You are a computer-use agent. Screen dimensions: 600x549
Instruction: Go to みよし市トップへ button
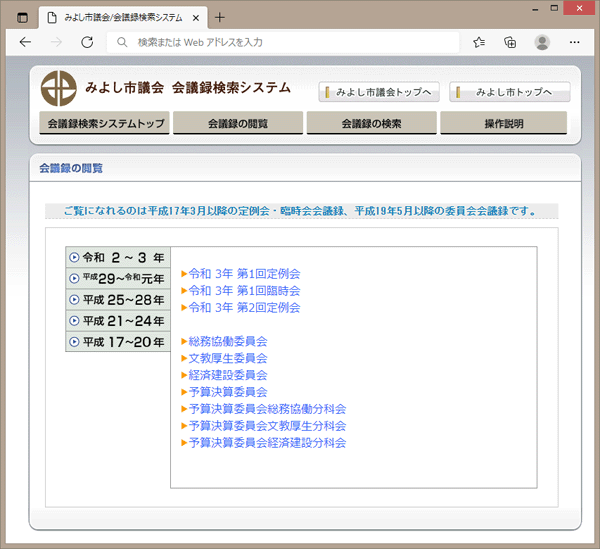pos(510,92)
